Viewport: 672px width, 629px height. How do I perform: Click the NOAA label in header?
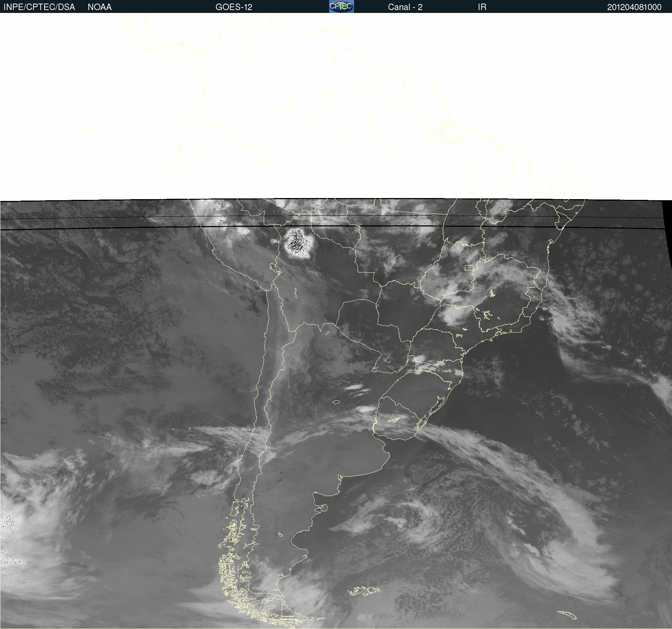pos(100,7)
